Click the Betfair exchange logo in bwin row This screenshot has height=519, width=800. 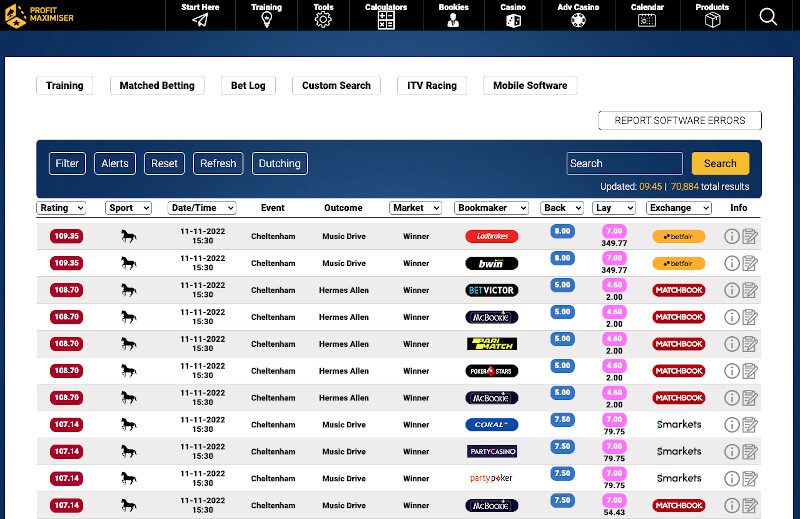679,263
